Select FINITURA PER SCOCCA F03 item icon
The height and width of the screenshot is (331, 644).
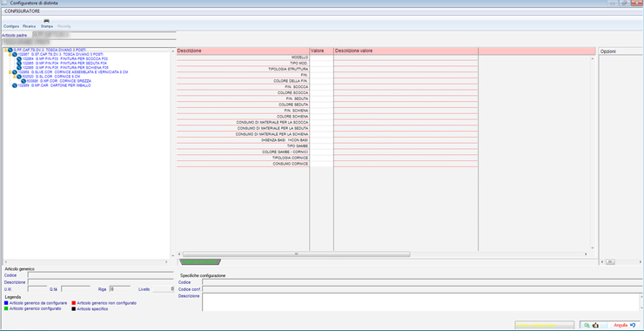(x=19, y=59)
